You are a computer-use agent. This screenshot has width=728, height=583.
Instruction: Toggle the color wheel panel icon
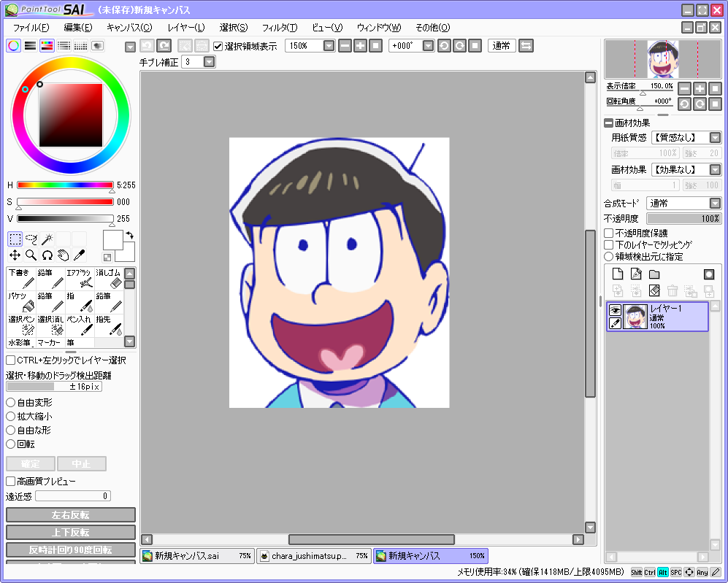pyautogui.click(x=13, y=45)
